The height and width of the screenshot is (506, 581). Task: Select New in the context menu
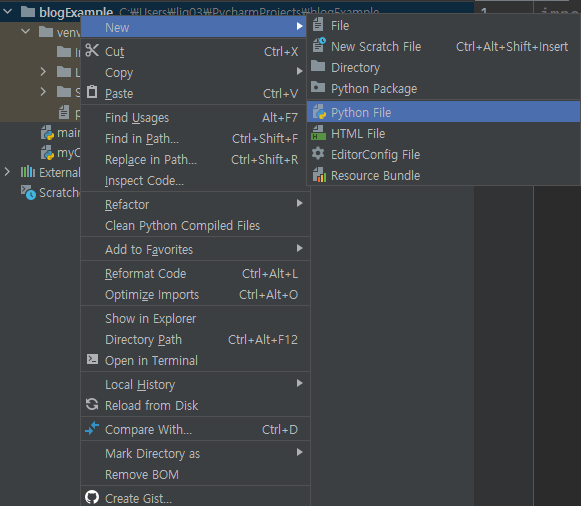(x=194, y=27)
